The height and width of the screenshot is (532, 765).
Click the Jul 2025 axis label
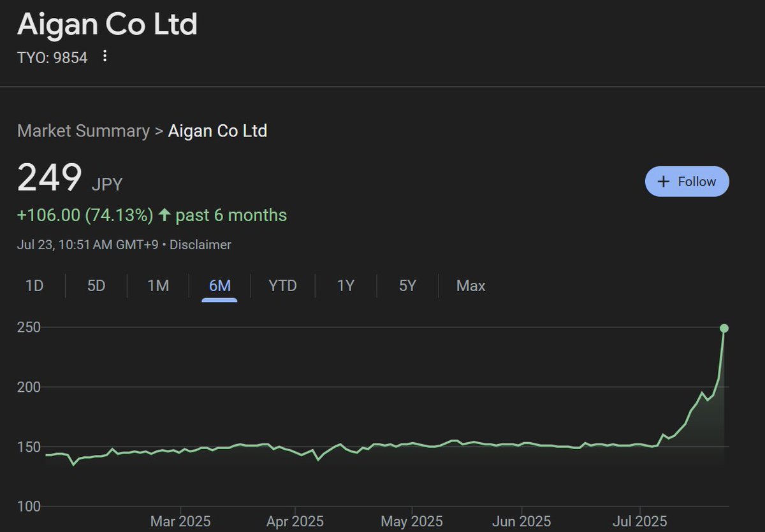point(639,521)
